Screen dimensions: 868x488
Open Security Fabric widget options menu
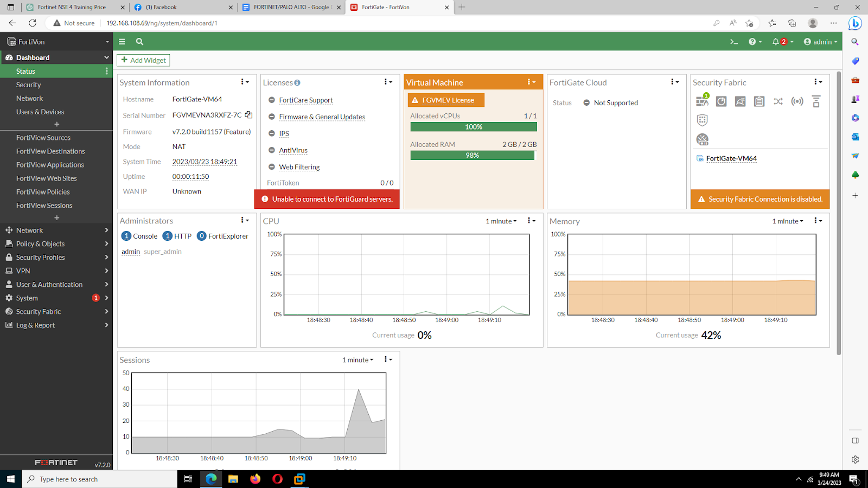click(818, 82)
